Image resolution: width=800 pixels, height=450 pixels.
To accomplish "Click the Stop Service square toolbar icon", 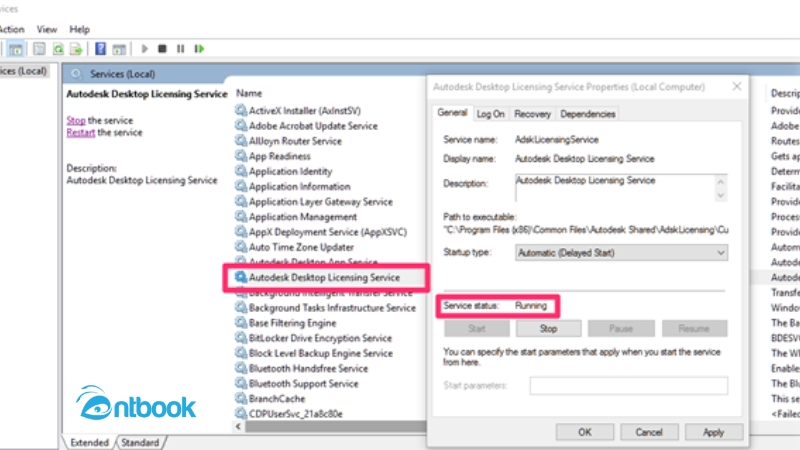I will pyautogui.click(x=162, y=49).
